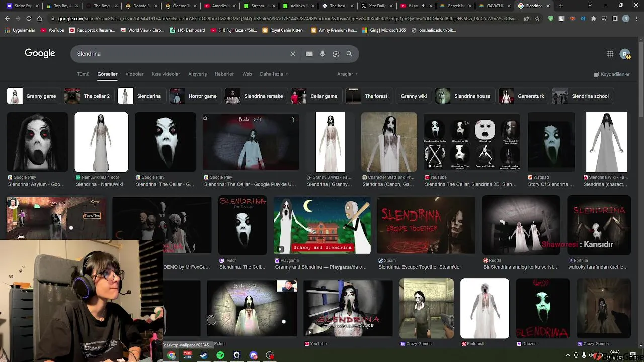Screen dimensions: 644x362
Task: Open Chrome profile avatar in toolbar
Action: pos(626,19)
